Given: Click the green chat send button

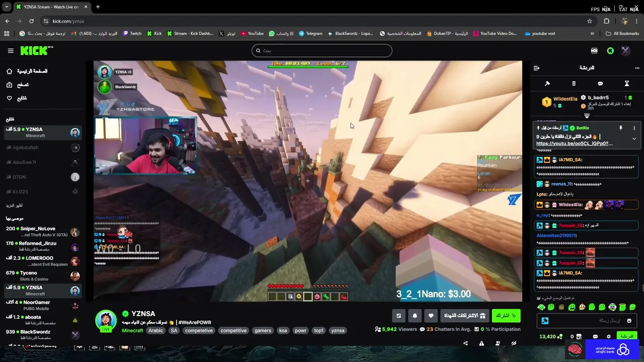Looking at the screenshot, I should pos(627,336).
